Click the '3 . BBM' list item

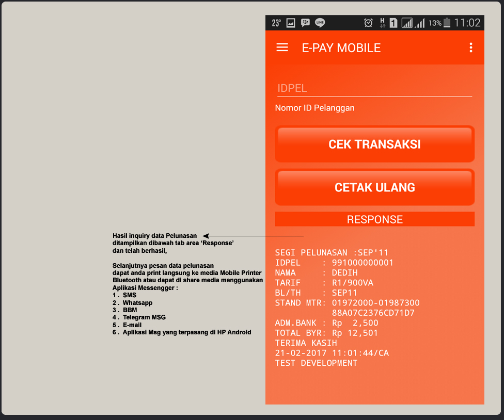pos(125,310)
